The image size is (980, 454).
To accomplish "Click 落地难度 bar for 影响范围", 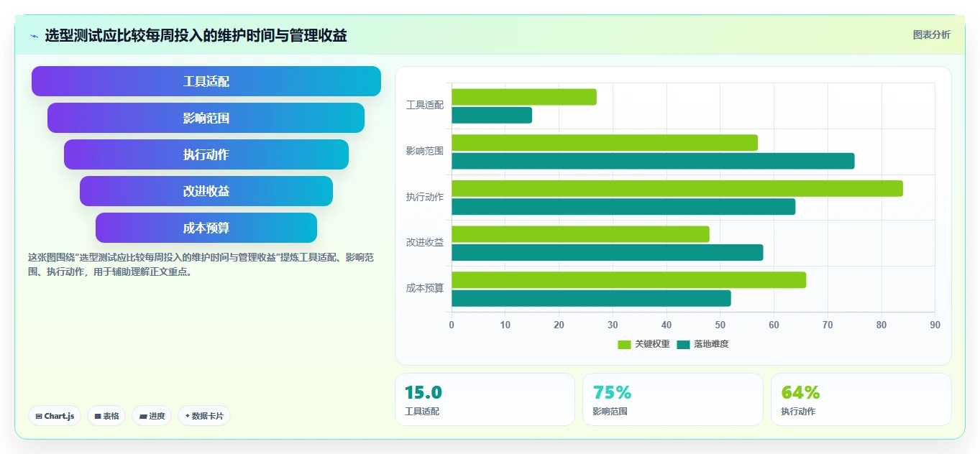I will pyautogui.click(x=653, y=161).
